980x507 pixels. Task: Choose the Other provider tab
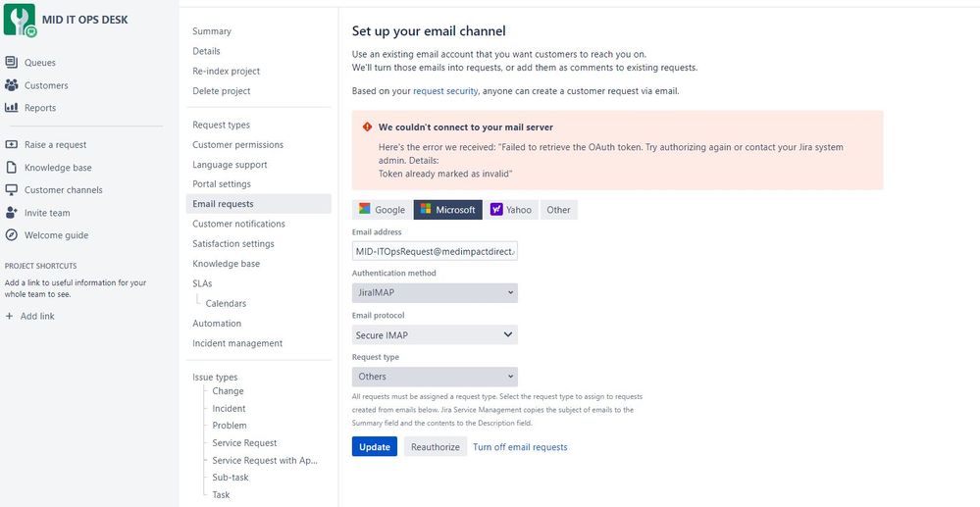(x=558, y=210)
